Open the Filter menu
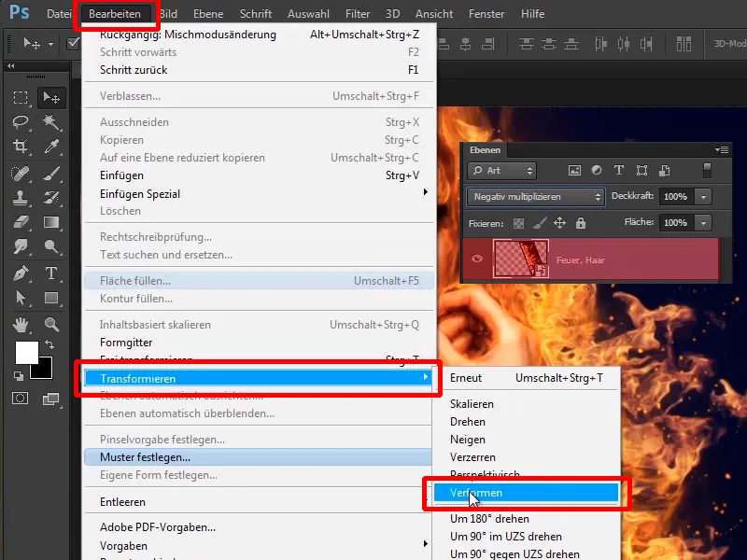 (358, 14)
